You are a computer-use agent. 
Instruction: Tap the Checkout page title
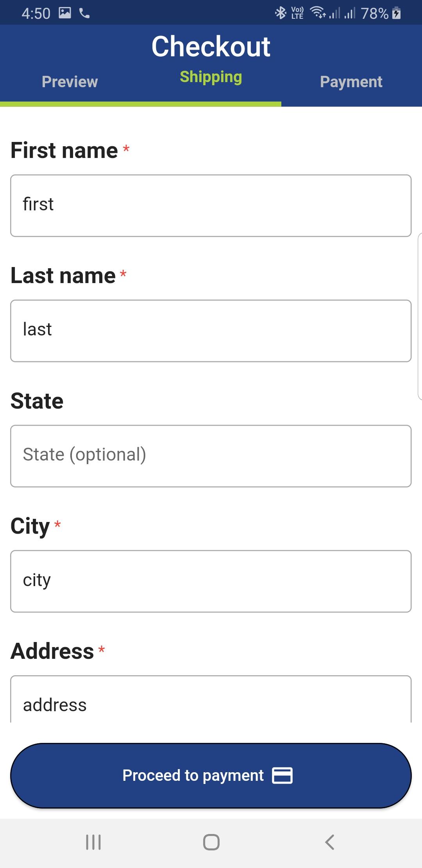pyautogui.click(x=211, y=47)
